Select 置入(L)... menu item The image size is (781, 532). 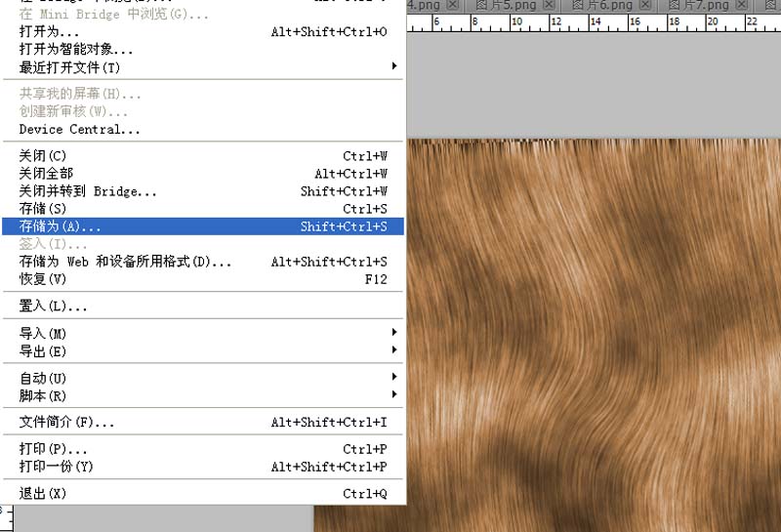203,306
